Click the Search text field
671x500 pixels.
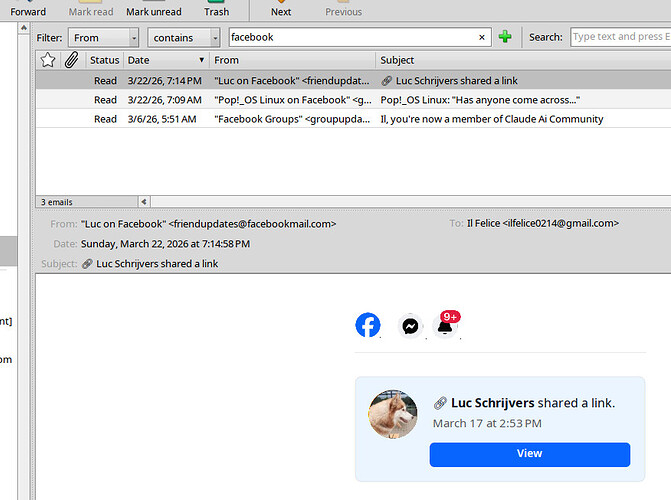click(x=621, y=37)
